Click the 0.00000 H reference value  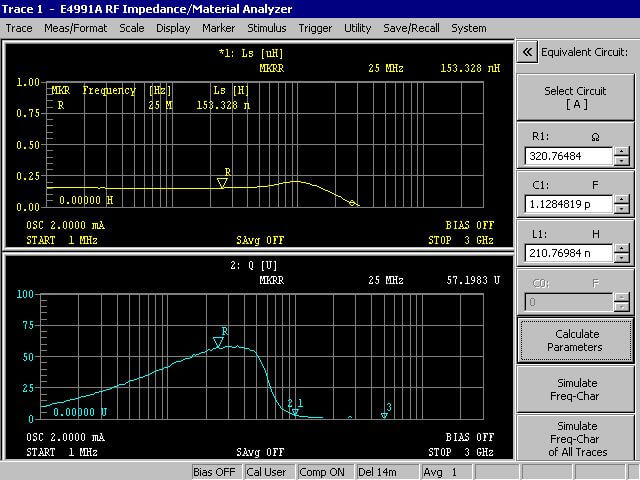(86, 200)
